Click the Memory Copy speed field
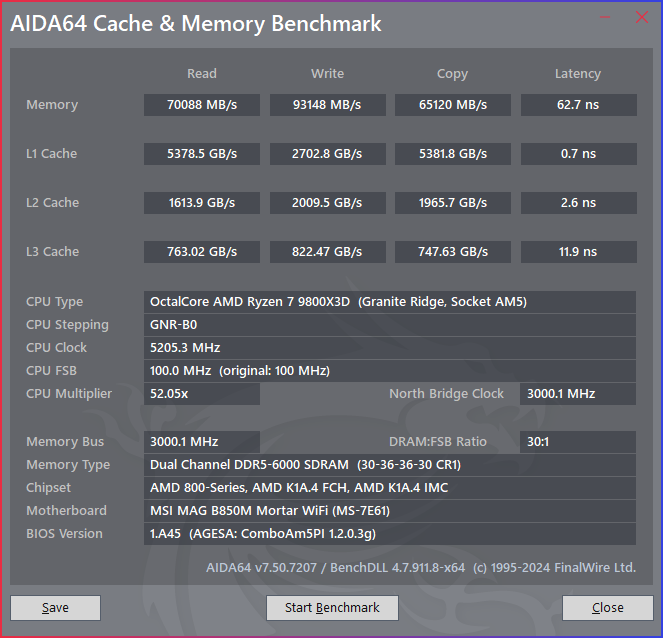Screen dimensions: 663x638 [x=452, y=105]
